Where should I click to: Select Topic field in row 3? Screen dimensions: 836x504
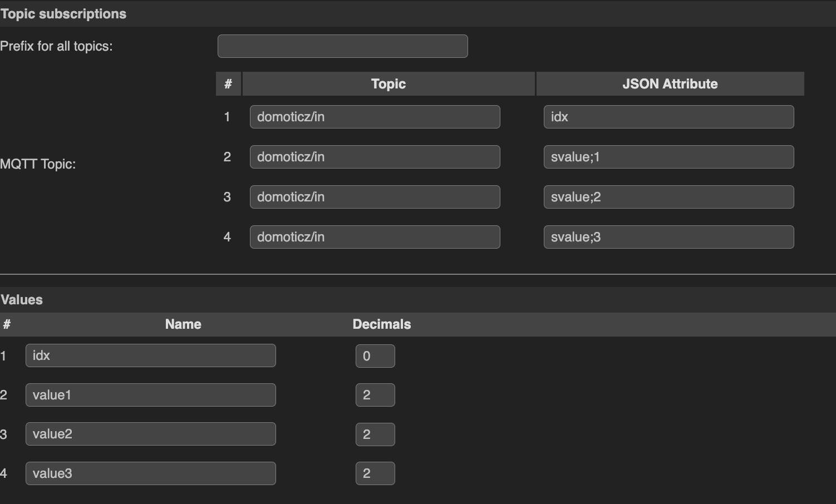tap(375, 197)
